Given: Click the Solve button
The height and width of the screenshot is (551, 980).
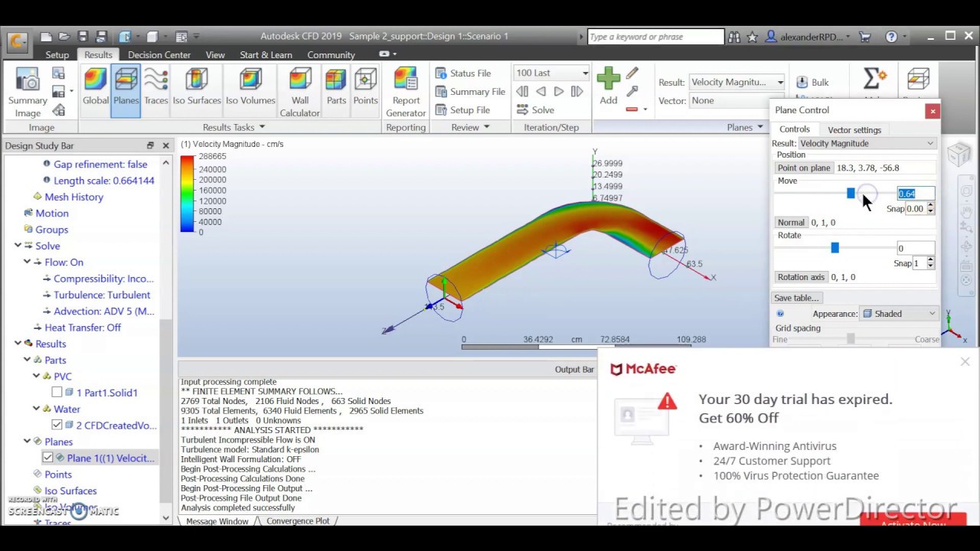Looking at the screenshot, I should click(535, 109).
